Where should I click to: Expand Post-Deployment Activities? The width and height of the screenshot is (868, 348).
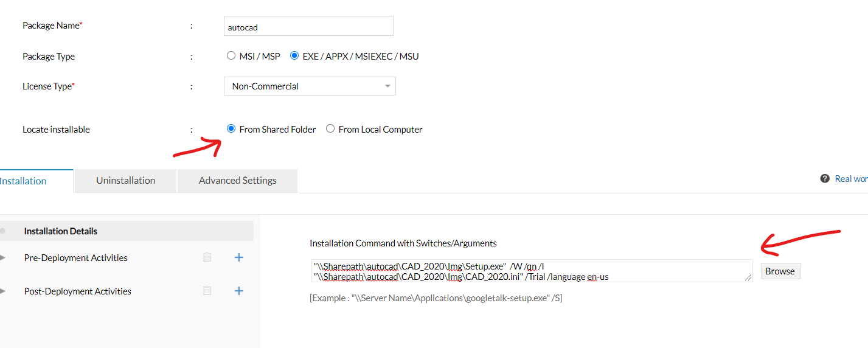[x=4, y=291]
